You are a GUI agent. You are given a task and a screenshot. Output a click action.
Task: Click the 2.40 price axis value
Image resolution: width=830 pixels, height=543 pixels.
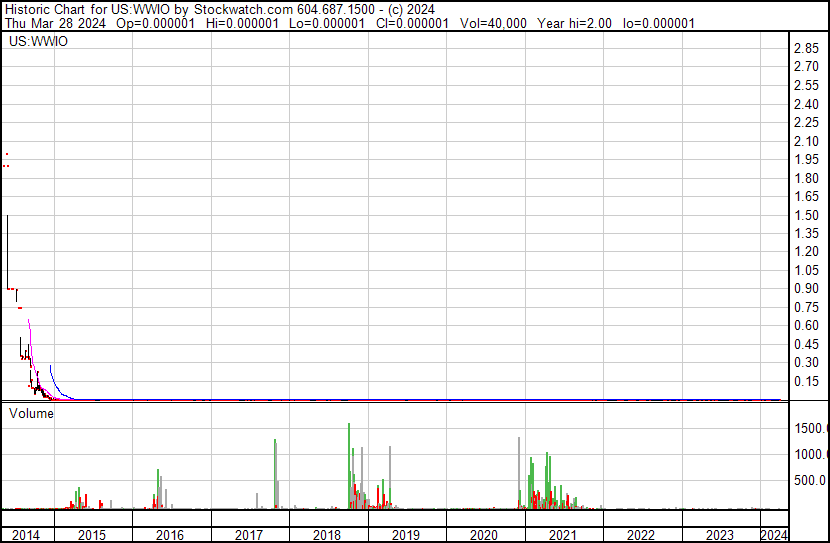[806, 104]
